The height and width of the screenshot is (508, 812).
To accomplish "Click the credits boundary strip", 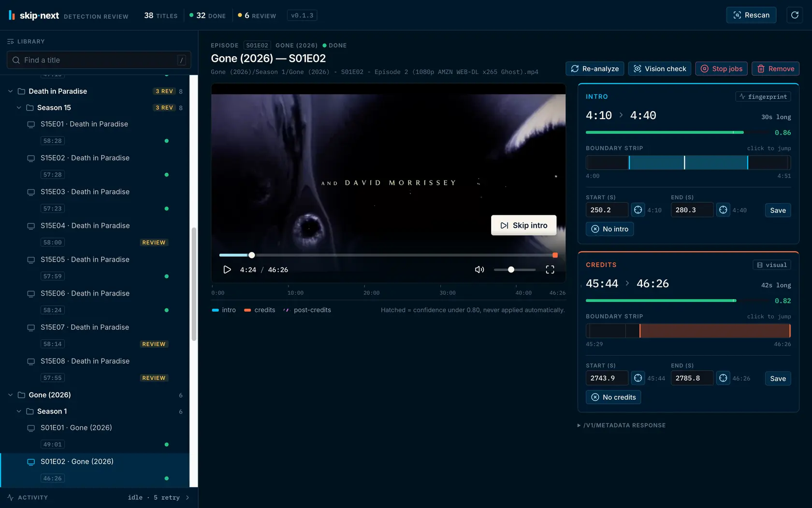I will [688, 331].
